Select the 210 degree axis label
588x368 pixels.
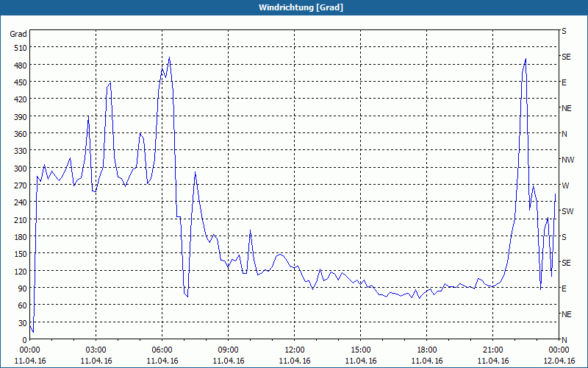(21, 219)
